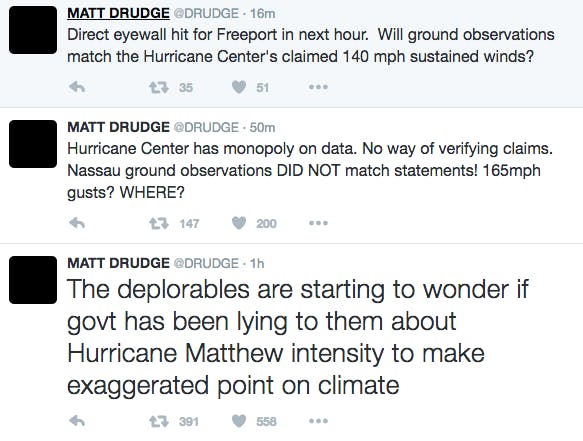This screenshot has height=441, width=583.
Task: Open more options on deplorables tweet
Action: 318,421
